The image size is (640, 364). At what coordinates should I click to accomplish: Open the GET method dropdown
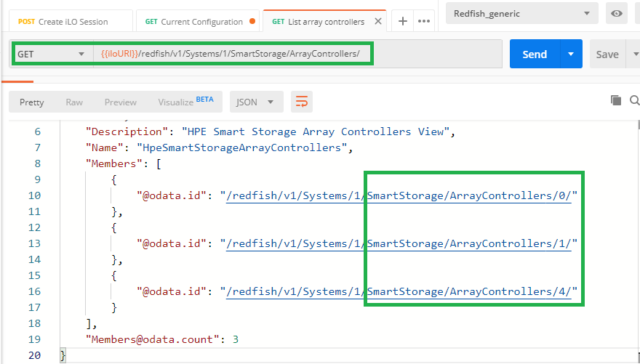pos(52,54)
